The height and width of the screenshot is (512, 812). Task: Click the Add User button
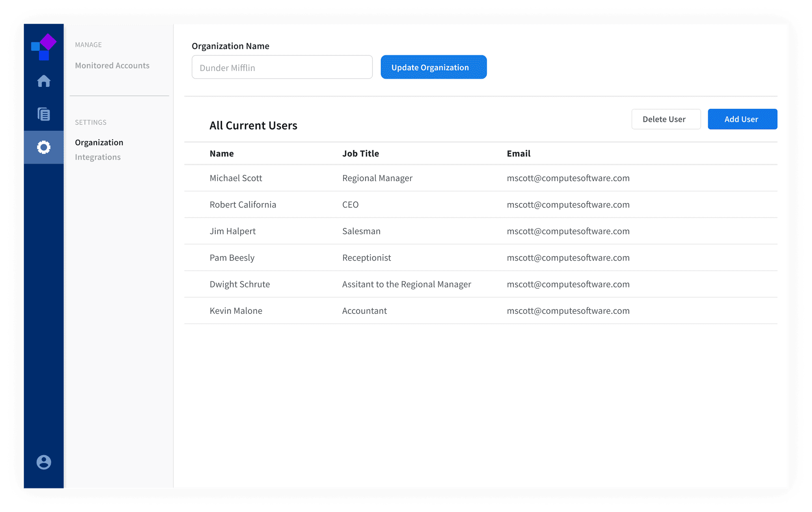(x=742, y=119)
